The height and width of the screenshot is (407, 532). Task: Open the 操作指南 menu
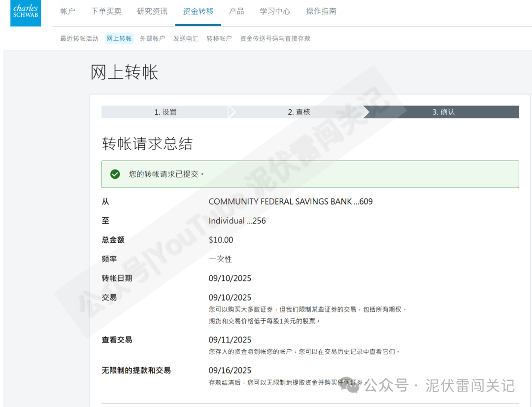tap(320, 11)
